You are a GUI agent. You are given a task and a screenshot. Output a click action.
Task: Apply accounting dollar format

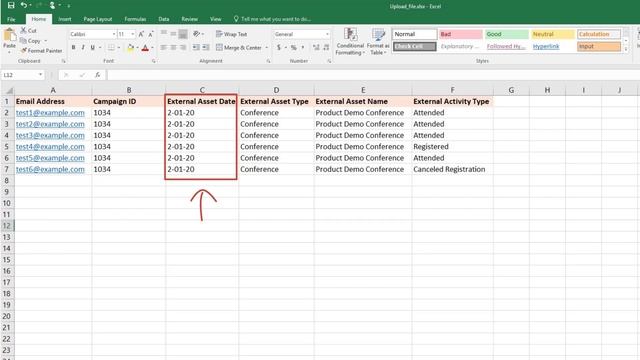tap(279, 48)
